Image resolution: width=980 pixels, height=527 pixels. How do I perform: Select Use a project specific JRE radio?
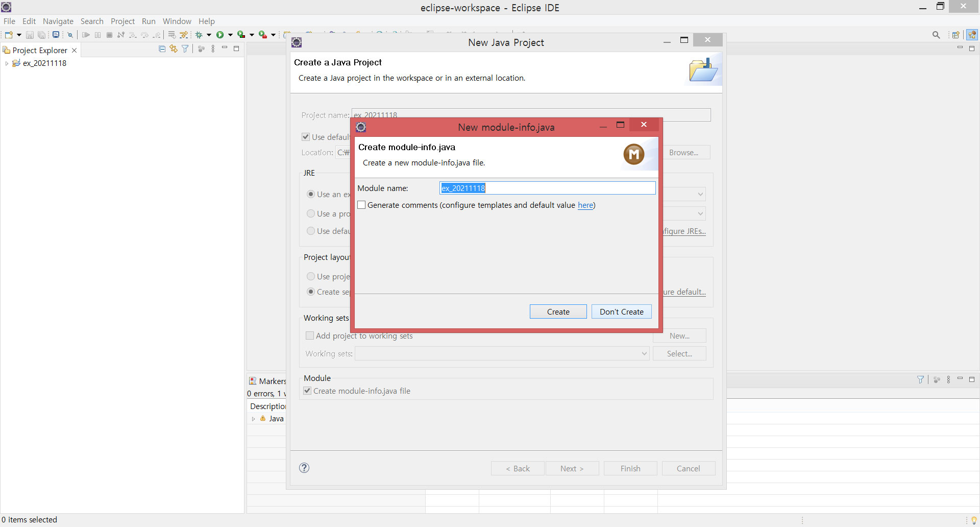click(x=311, y=213)
